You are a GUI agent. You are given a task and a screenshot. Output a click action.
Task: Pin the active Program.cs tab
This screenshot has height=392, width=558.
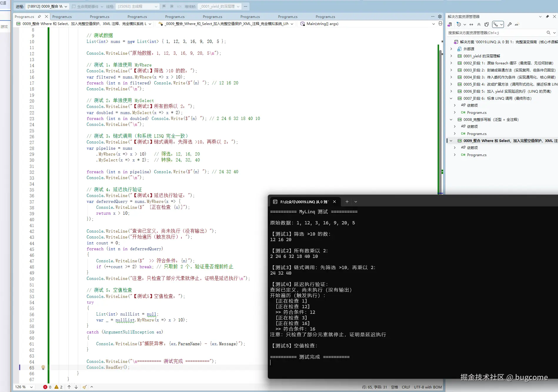[39, 16]
